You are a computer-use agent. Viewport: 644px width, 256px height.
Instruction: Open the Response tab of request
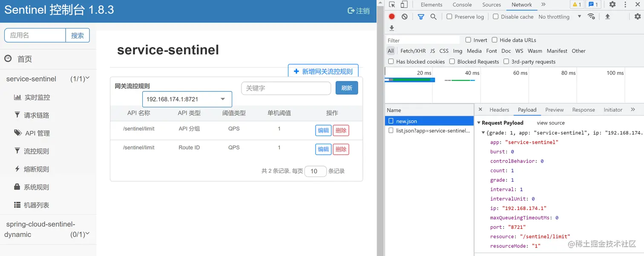click(x=584, y=109)
